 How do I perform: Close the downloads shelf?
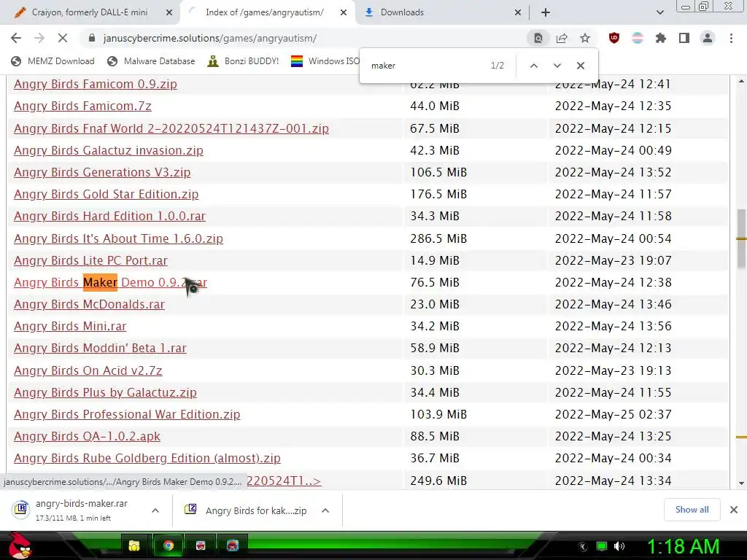(x=734, y=510)
